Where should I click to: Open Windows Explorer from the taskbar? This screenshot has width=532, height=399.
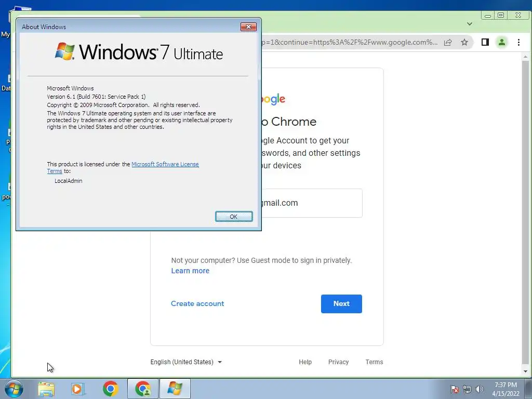coord(46,389)
